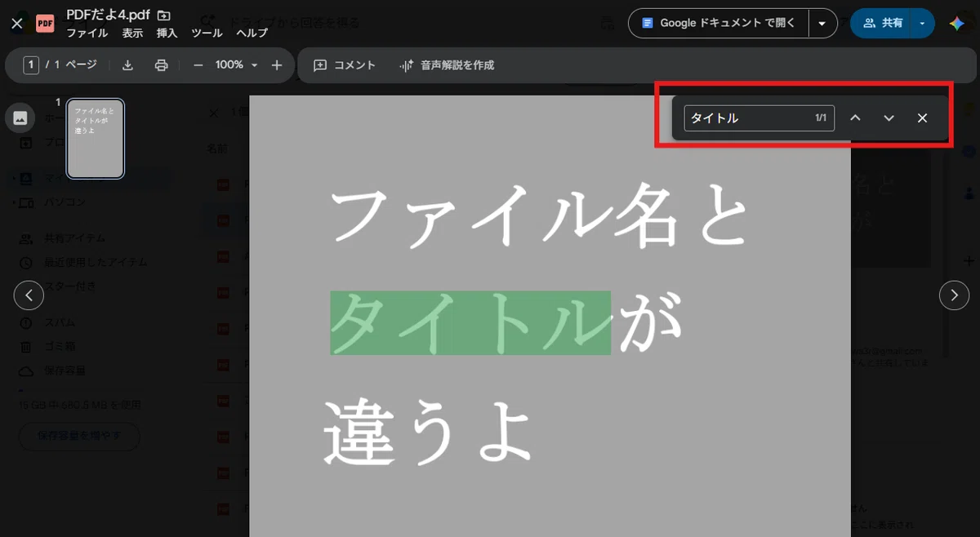
Task: Click the page number input box
Action: 31,65
